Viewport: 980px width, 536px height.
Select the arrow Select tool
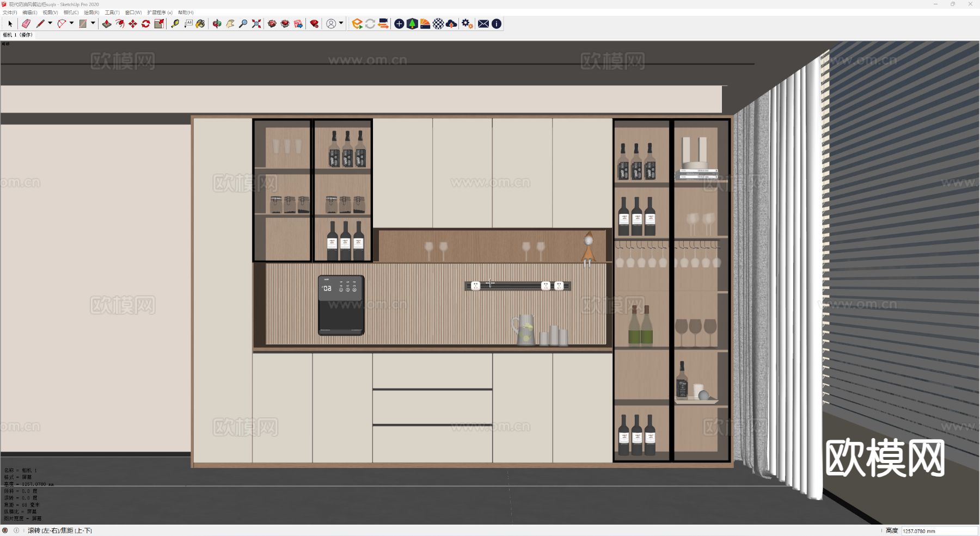tap(10, 24)
